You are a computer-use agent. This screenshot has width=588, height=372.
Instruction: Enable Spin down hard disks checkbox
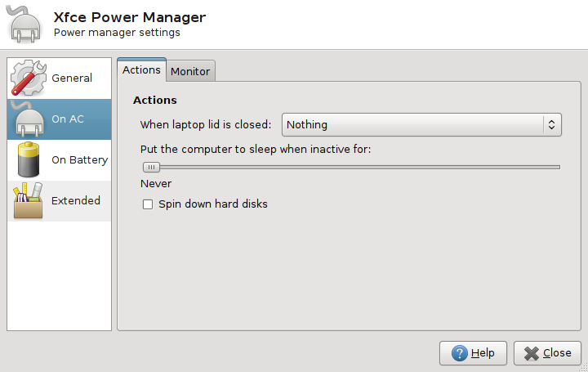coord(148,204)
